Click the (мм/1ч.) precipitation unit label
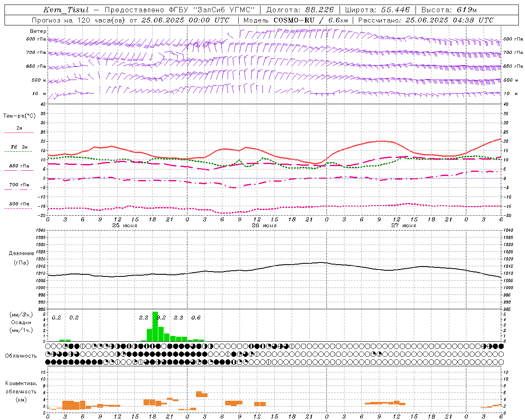 coord(21,330)
